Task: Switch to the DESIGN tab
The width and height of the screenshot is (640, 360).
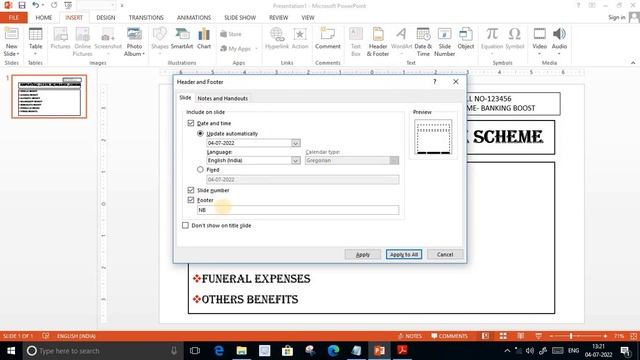Action: point(106,18)
